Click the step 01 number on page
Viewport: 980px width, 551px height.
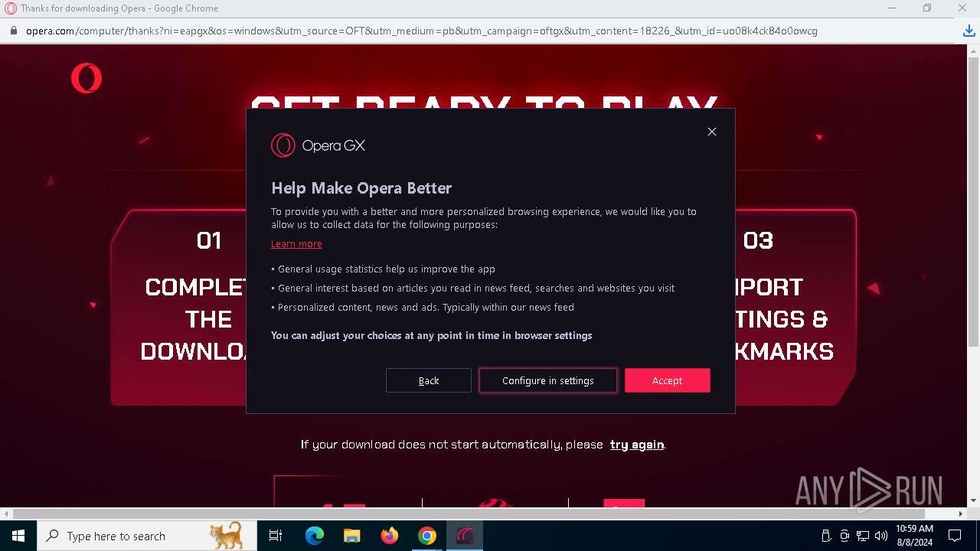[209, 240]
